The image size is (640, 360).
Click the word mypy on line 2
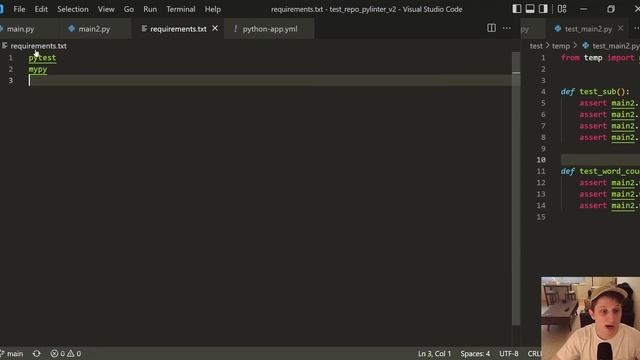click(x=38, y=69)
